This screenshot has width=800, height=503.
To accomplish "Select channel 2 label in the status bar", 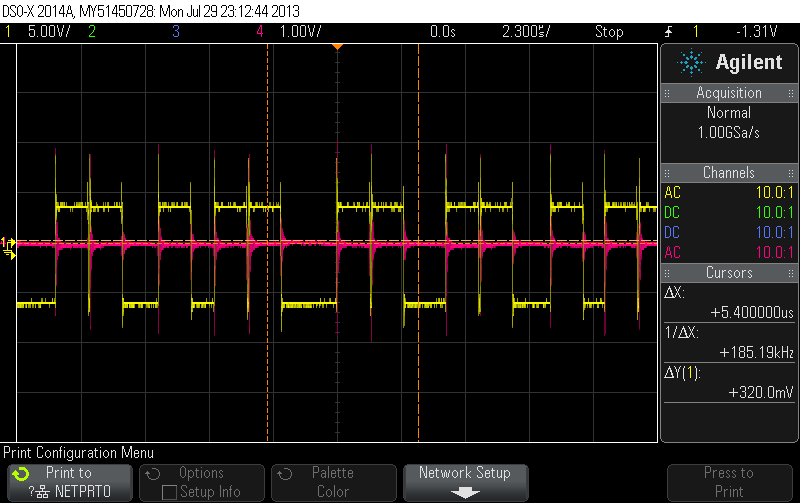I will (x=92, y=32).
